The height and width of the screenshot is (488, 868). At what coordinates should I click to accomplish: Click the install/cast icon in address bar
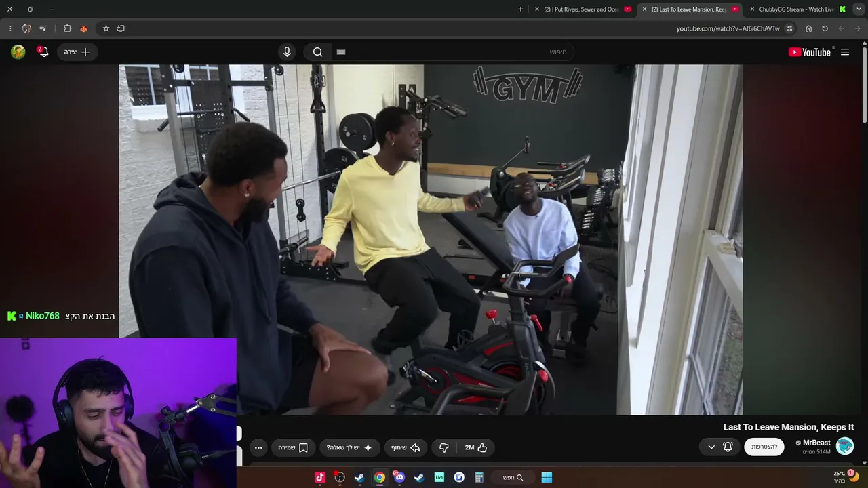(121, 28)
